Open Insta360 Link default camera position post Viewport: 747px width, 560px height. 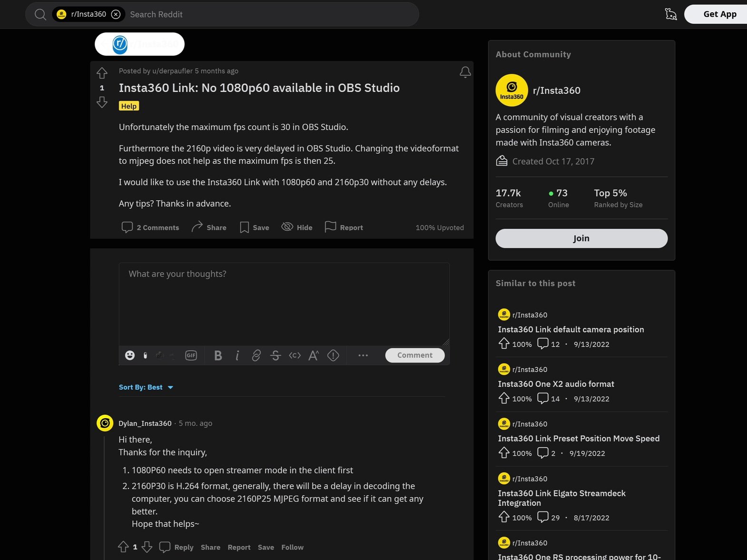[571, 329]
